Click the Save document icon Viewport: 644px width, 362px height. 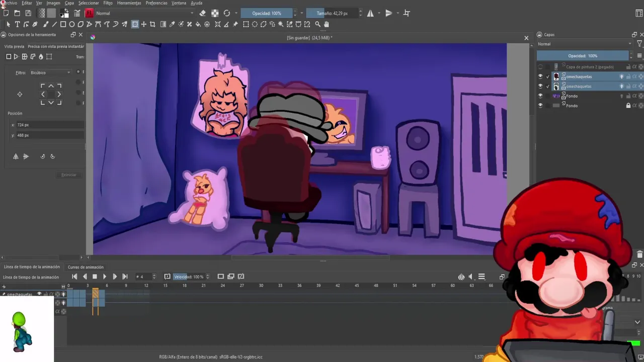[x=28, y=13]
